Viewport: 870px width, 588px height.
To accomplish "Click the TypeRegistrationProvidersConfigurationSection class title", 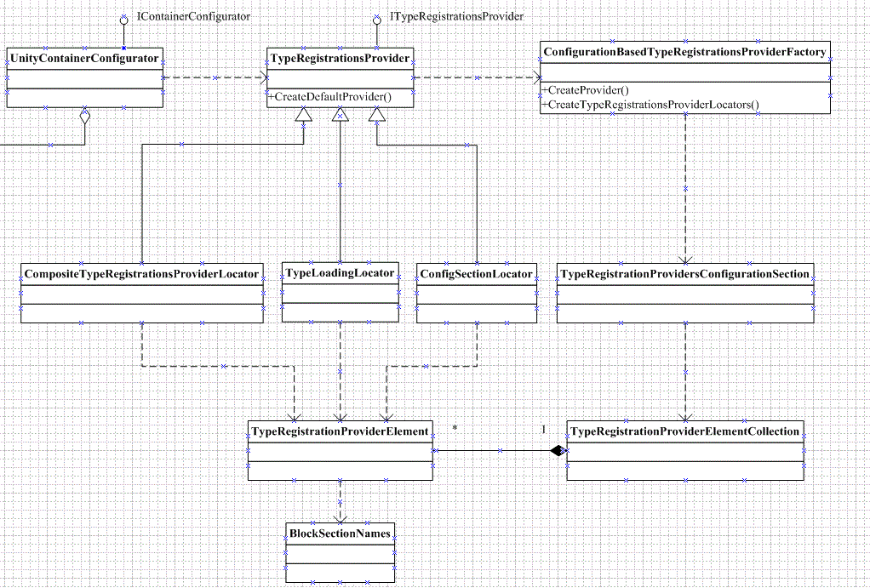I will pyautogui.click(x=684, y=274).
